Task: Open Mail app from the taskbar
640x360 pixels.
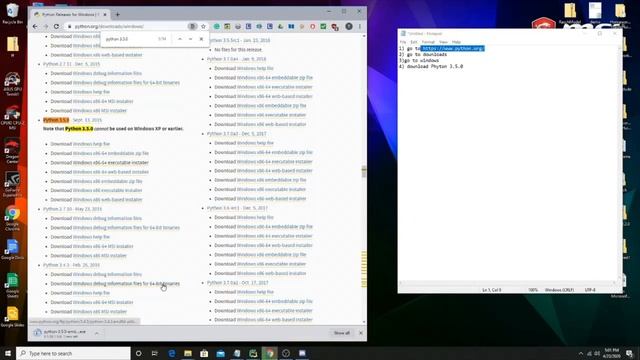Action: coord(220,353)
